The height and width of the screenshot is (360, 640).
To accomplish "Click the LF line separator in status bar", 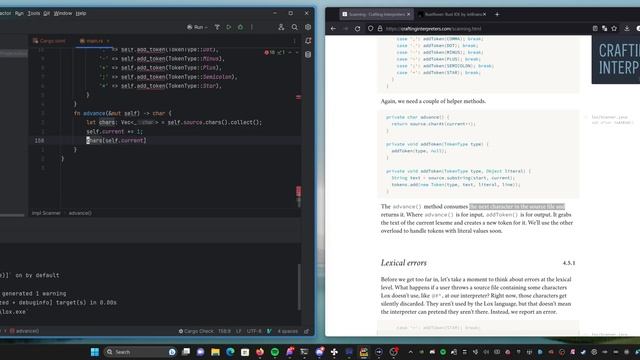I will click(x=239, y=331).
